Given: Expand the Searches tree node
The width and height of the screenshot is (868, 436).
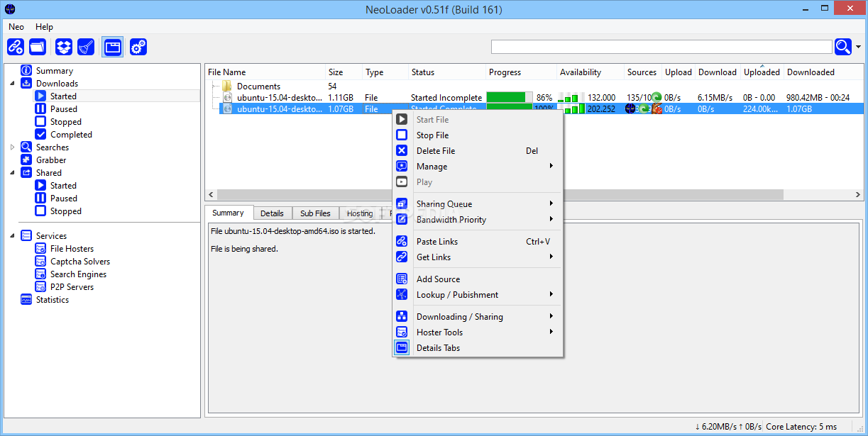Looking at the screenshot, I should pos(12,147).
